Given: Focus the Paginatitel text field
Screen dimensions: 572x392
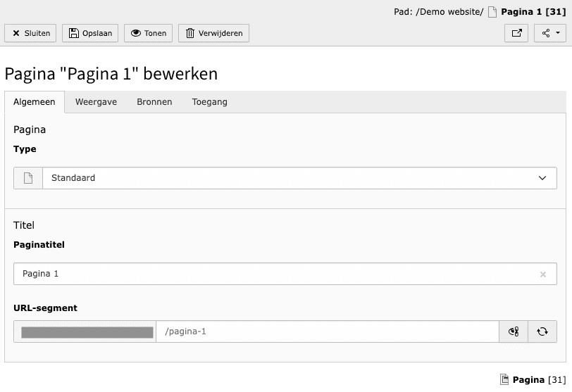Looking at the screenshot, I should click(x=275, y=274).
